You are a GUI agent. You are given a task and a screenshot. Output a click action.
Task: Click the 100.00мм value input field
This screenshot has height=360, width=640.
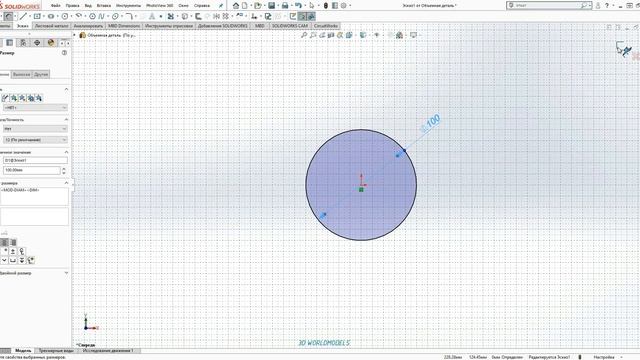[32, 170]
